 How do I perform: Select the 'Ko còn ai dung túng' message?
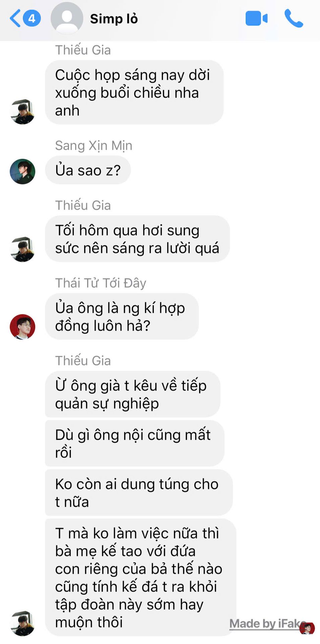[139, 492]
